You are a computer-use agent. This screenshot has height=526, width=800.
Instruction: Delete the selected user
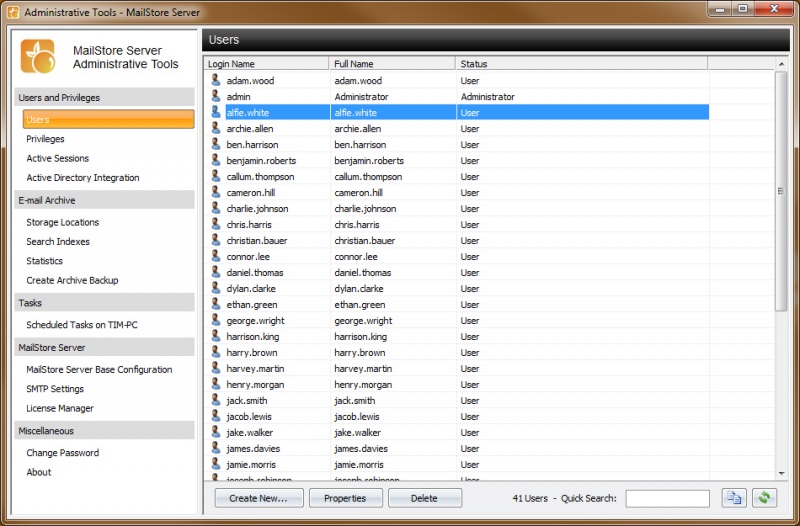pyautogui.click(x=424, y=498)
